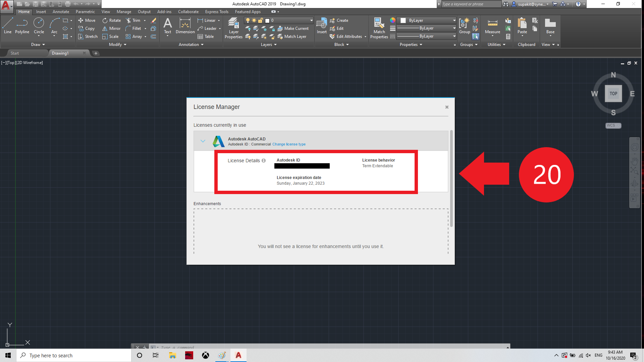Toggle the WCS coordinate system button

(613, 125)
